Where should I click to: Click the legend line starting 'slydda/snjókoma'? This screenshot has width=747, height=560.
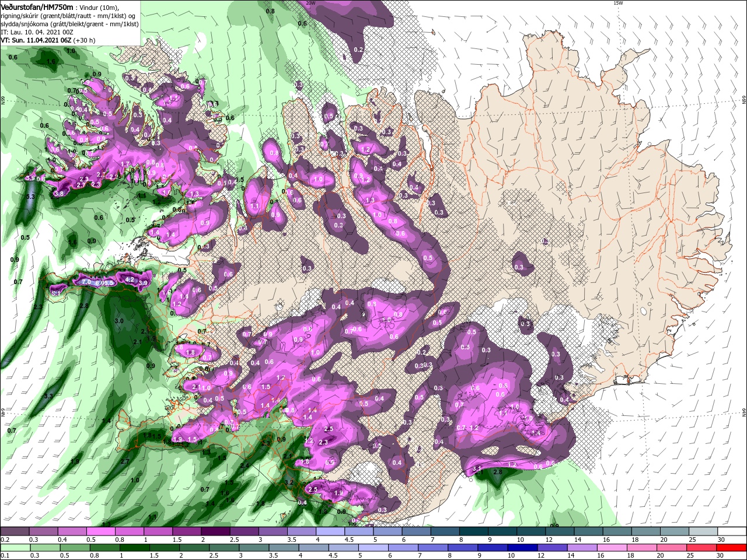click(69, 24)
